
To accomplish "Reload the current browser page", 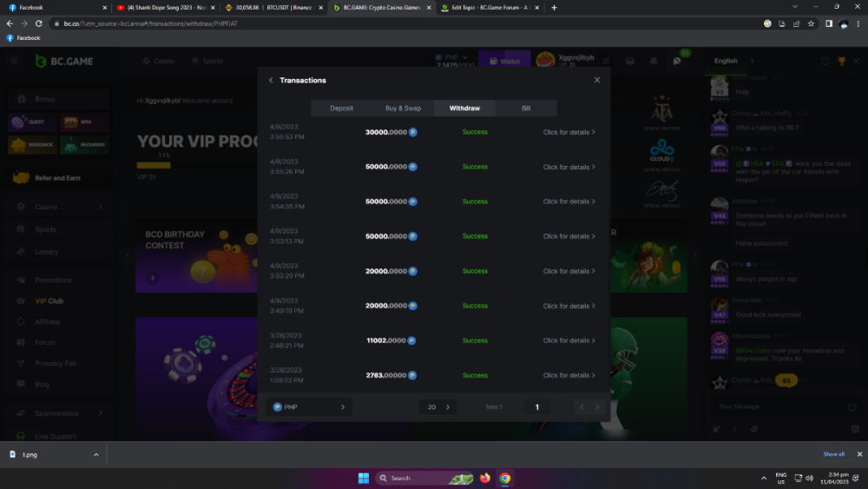I will pyautogui.click(x=38, y=23).
